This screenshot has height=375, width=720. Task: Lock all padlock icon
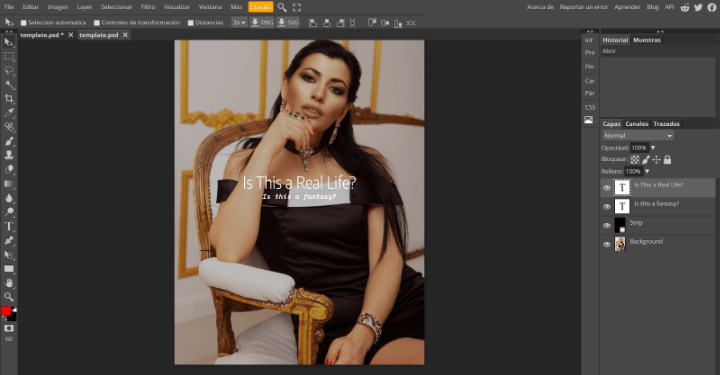point(667,160)
